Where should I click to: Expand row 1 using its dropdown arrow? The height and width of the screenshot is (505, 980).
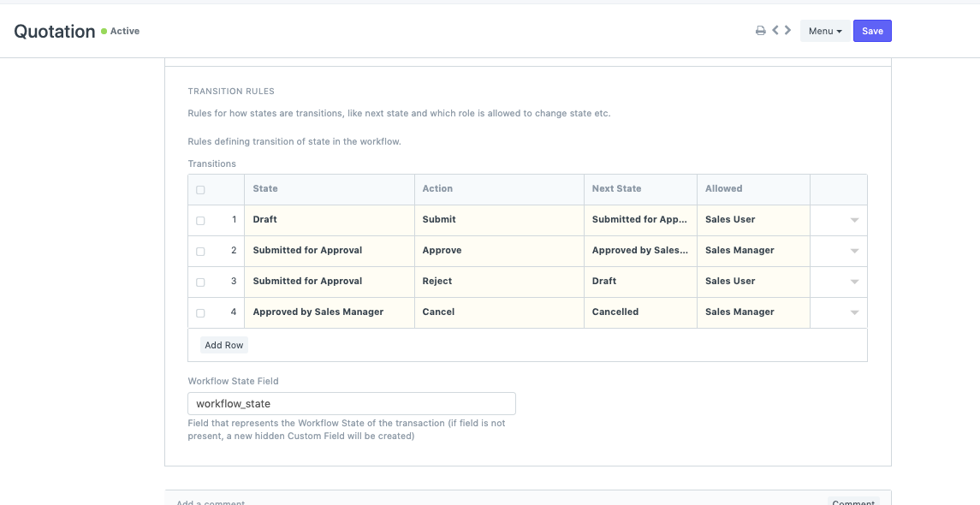[x=853, y=220]
